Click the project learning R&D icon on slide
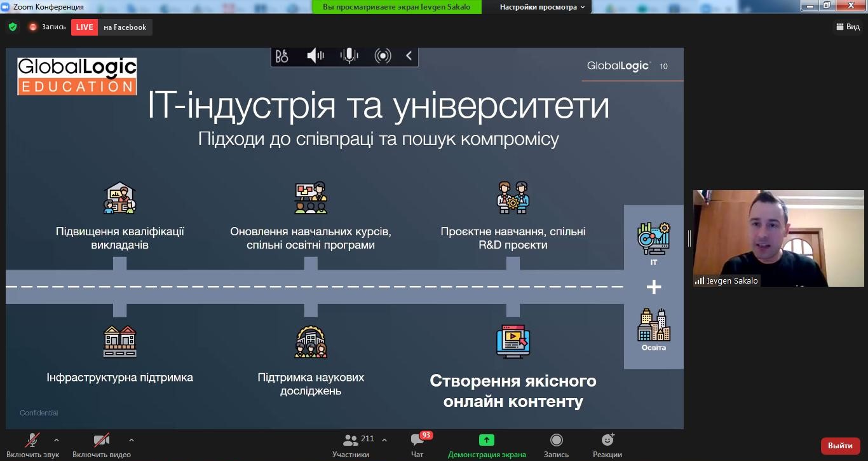The image size is (868, 461). (512, 198)
